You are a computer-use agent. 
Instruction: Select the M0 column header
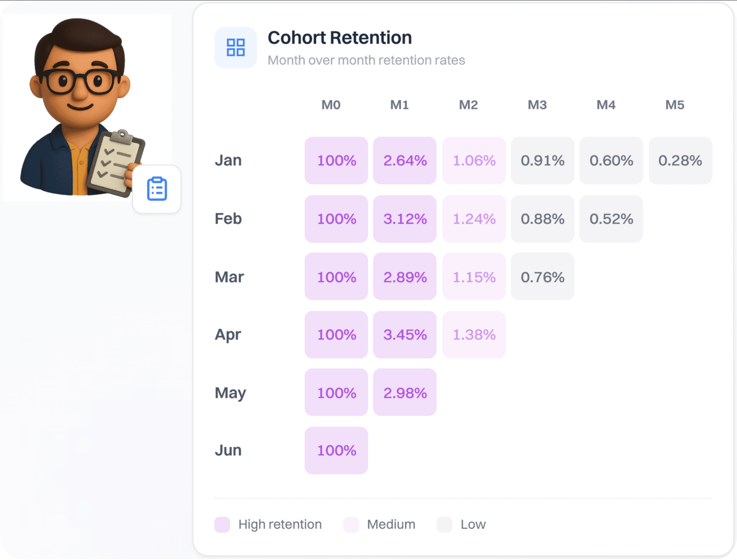(330, 105)
